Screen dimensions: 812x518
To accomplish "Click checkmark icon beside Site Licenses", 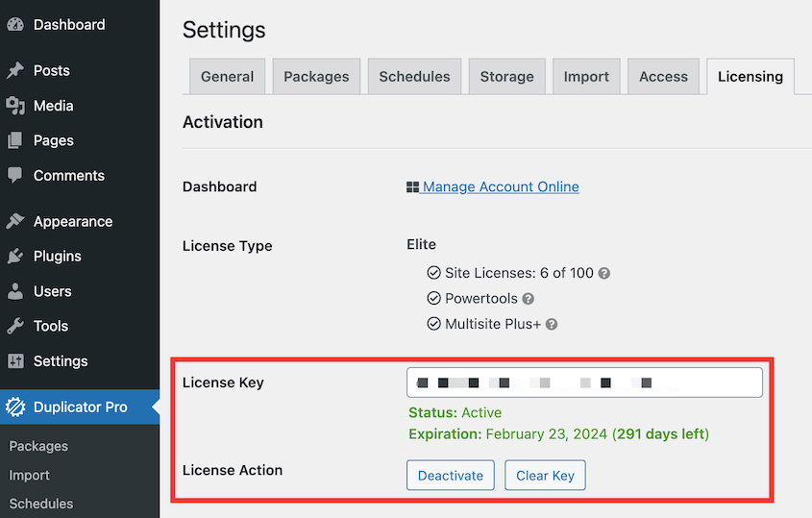I will click(x=433, y=273).
